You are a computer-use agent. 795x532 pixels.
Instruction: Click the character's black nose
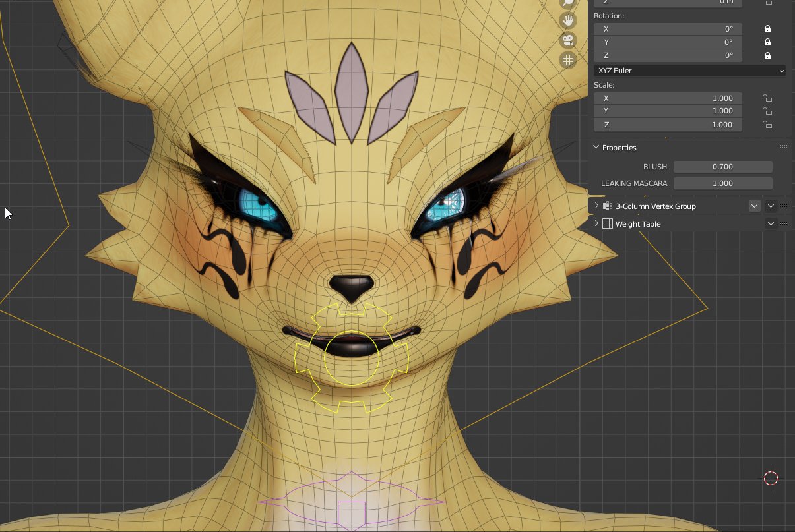351,287
